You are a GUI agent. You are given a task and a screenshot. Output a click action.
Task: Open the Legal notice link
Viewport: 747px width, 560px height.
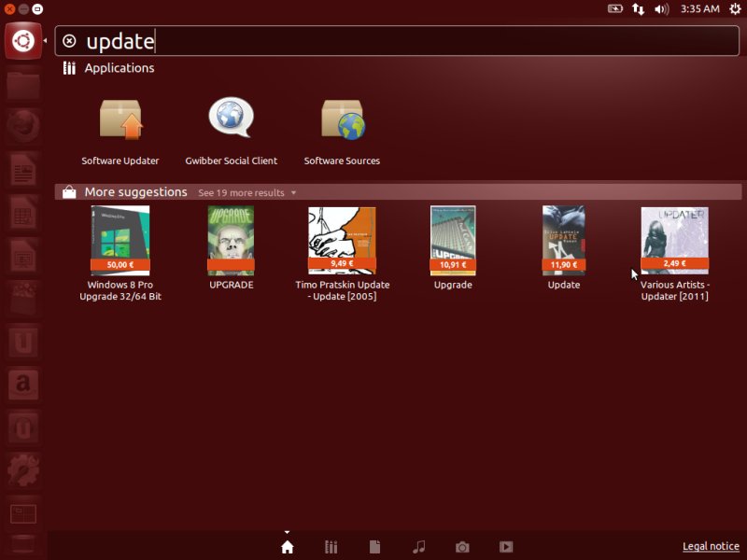click(x=711, y=546)
